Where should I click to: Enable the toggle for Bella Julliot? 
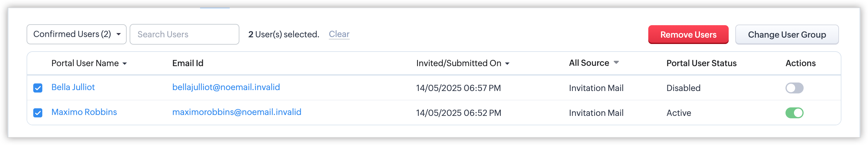point(794,88)
